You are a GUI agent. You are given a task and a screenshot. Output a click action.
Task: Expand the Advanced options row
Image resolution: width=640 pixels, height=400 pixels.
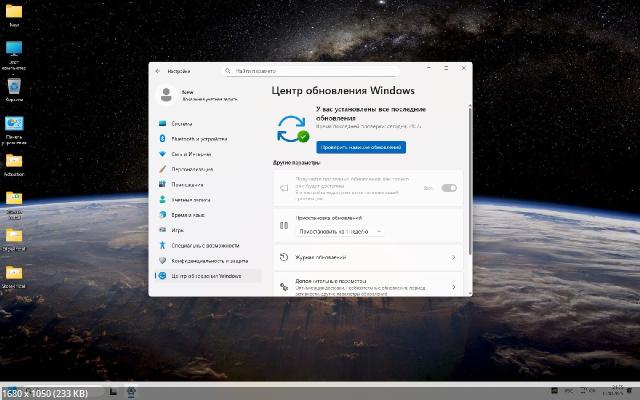tap(453, 285)
